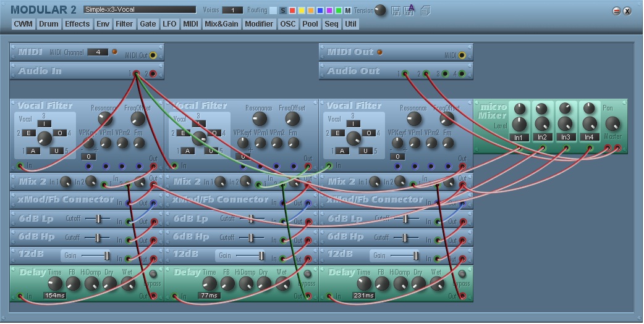Open the Modifier module menu

[x=259, y=24]
